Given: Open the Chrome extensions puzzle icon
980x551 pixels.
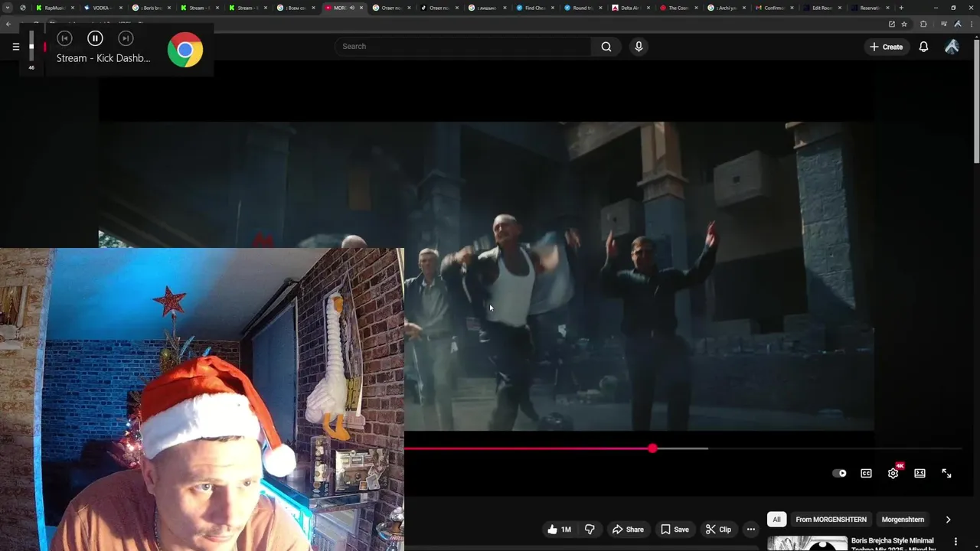Looking at the screenshot, I should pyautogui.click(x=923, y=24).
